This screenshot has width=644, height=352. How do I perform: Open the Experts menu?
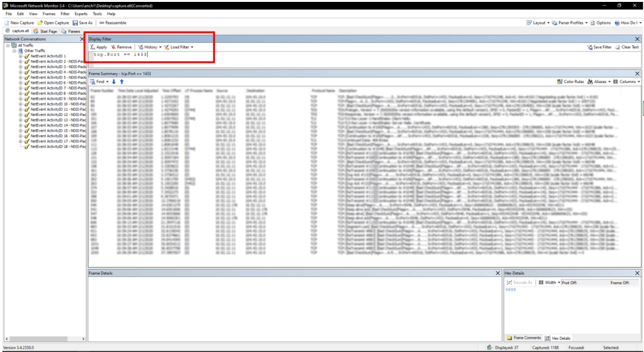[x=81, y=13]
